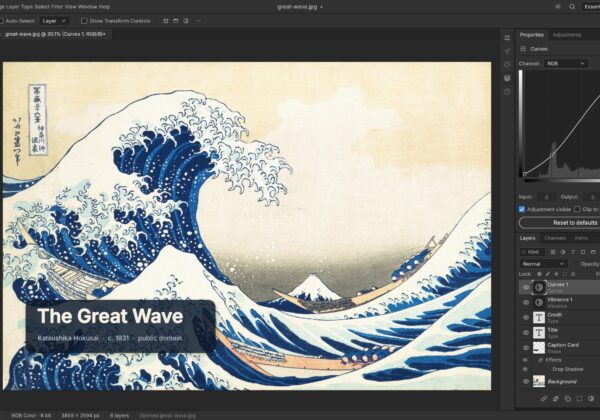This screenshot has width=600, height=420.
Task: Click the third icon in collapsed panel strip
Action: [507, 64]
